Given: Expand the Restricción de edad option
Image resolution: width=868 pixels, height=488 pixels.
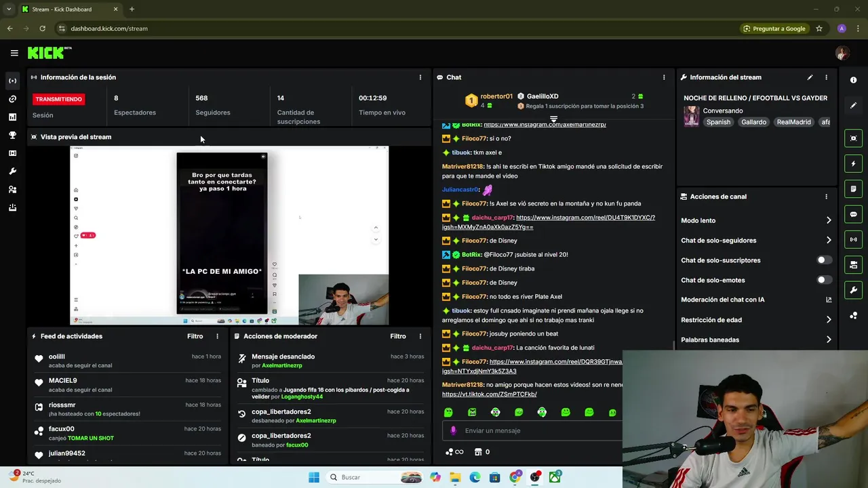Looking at the screenshot, I should point(756,320).
